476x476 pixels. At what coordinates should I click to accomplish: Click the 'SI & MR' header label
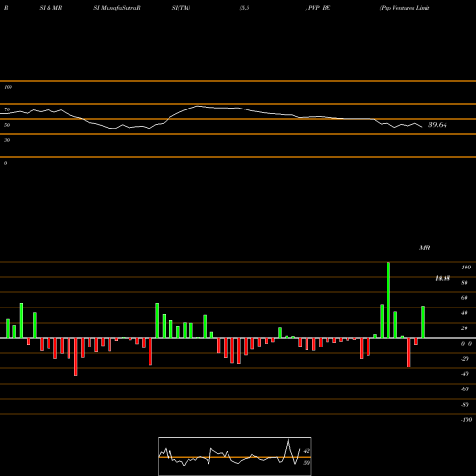pos(50,8)
